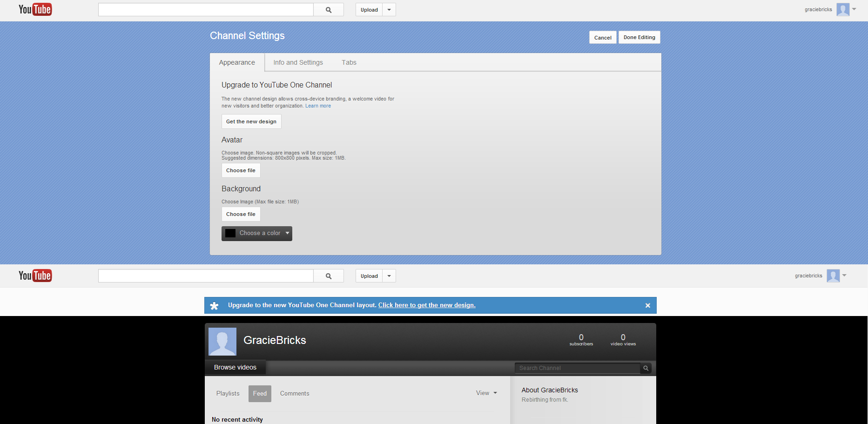This screenshot has width=868, height=424.
Task: Click the 'No recent activity' text
Action: [x=237, y=419]
